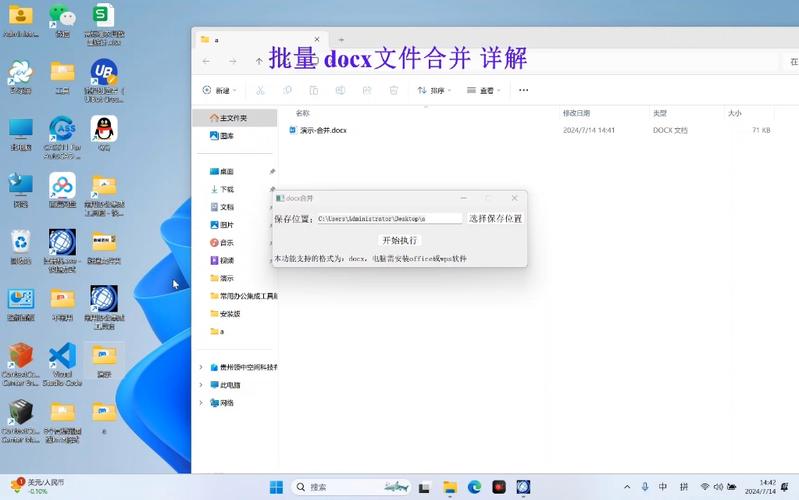This screenshot has width=799, height=500.
Task: Click the 开始执行 button
Action: [x=400, y=241]
